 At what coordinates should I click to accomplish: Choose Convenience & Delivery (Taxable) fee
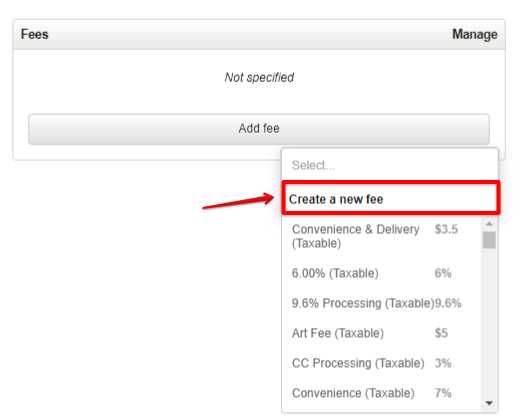click(x=382, y=236)
